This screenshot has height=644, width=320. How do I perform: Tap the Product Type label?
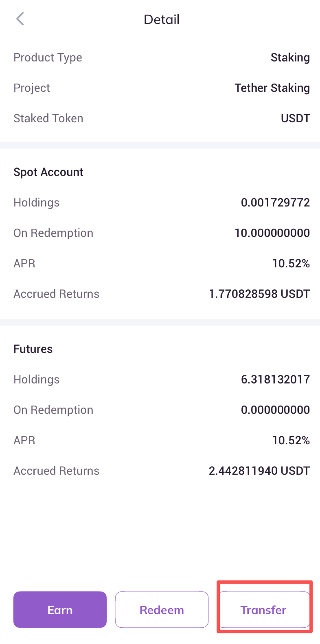click(x=48, y=57)
